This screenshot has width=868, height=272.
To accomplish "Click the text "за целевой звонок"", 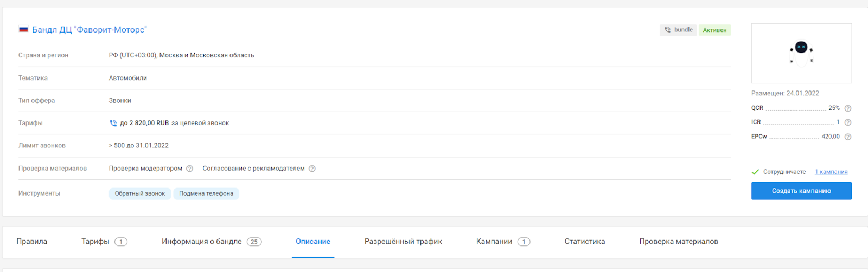I will pos(200,123).
